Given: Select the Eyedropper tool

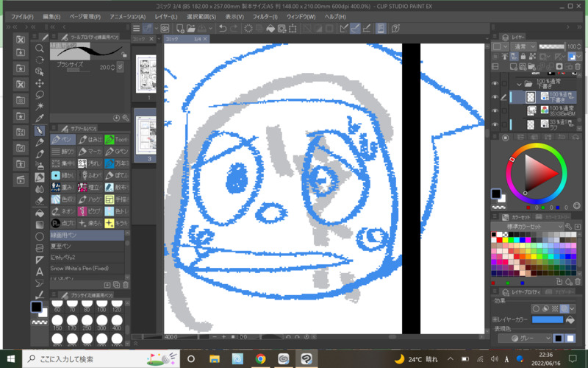Looking at the screenshot, I should (x=40, y=118).
